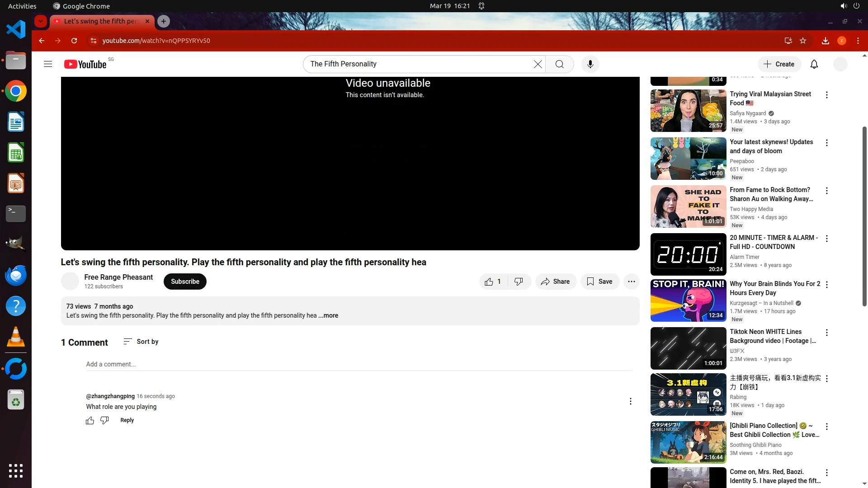868x488 pixels.
Task: Toggle Subscribe to Free Range Pheasant
Action: (x=185, y=282)
